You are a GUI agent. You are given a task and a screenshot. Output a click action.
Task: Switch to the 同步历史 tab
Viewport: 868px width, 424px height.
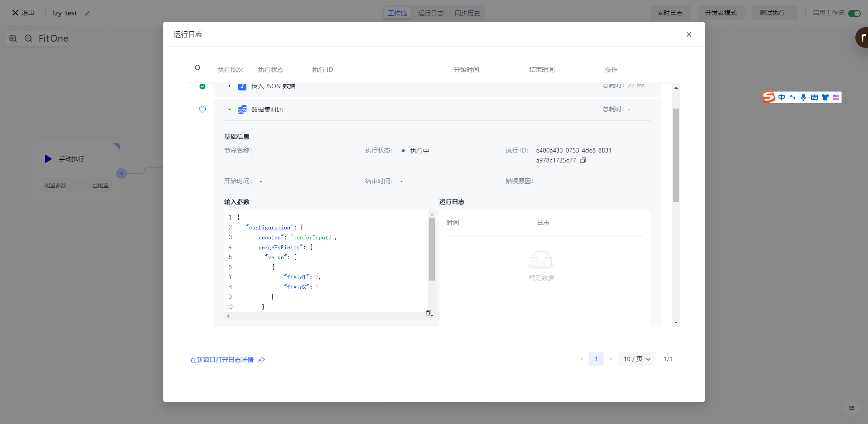(467, 13)
